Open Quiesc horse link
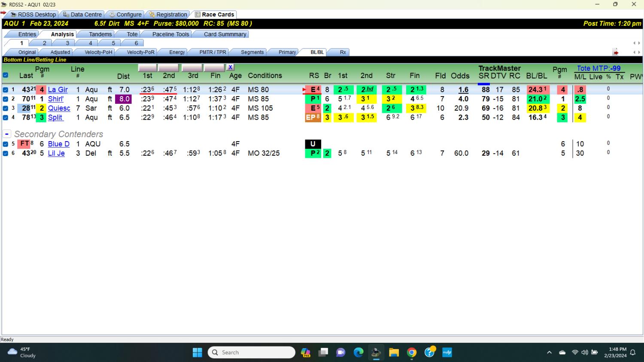Viewport: 644px width, 362px height. point(59,108)
